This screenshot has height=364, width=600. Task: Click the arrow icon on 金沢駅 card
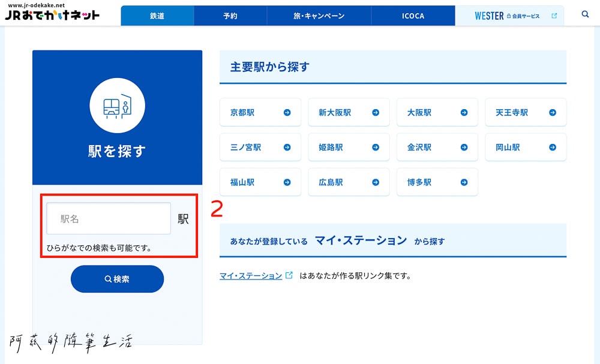coord(464,147)
